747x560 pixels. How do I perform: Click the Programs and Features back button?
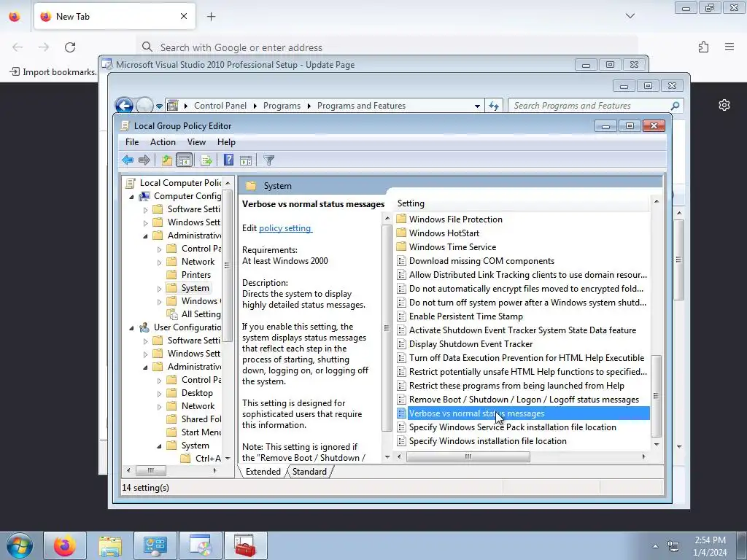pos(124,105)
